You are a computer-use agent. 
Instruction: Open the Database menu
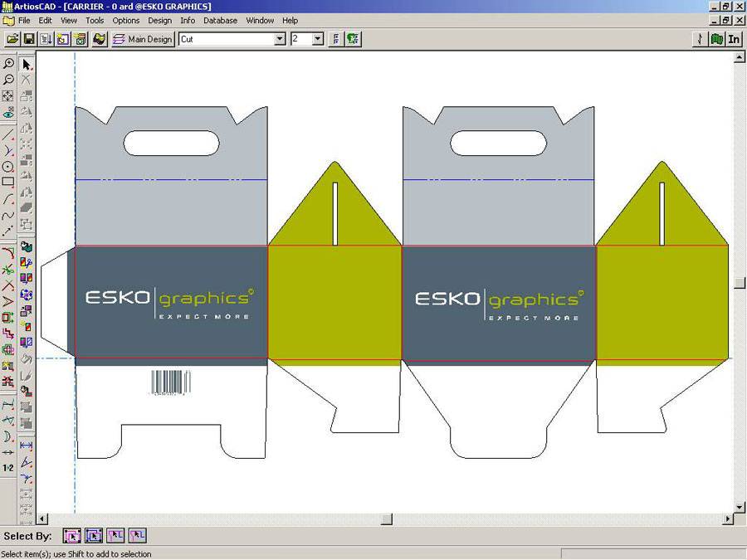point(220,21)
